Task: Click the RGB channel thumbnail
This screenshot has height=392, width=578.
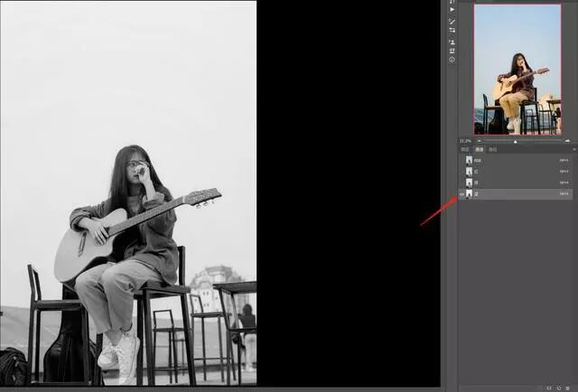Action: (x=469, y=161)
